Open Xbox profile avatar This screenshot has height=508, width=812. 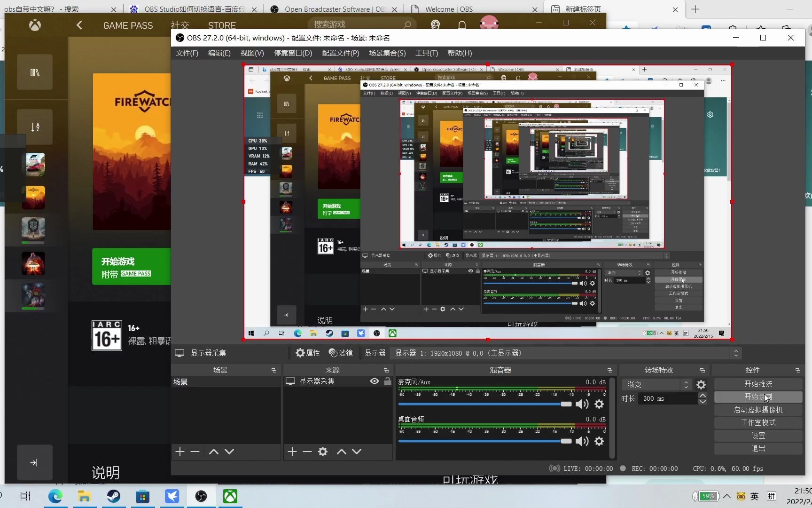[x=489, y=24]
